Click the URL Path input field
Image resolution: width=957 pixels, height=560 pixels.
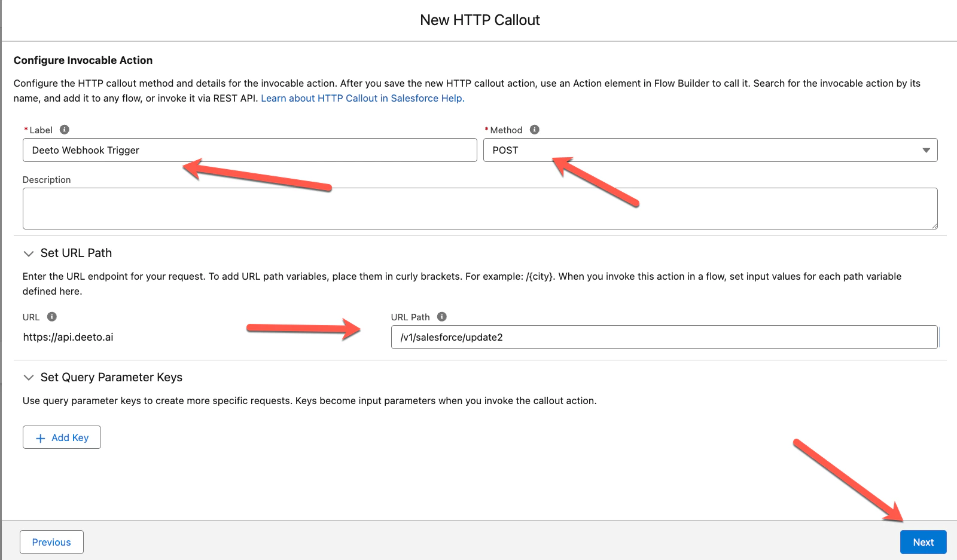[664, 337]
